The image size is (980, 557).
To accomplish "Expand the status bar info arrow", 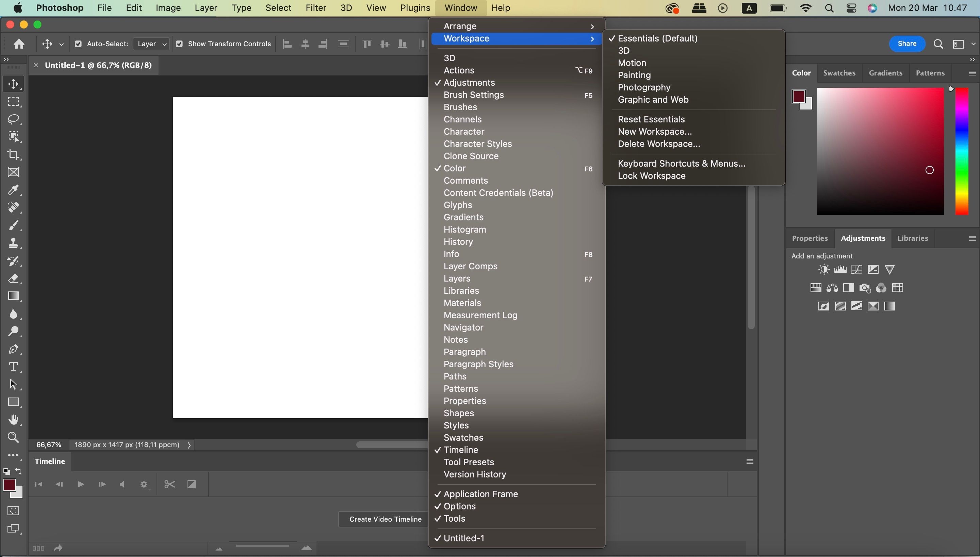I will (189, 445).
